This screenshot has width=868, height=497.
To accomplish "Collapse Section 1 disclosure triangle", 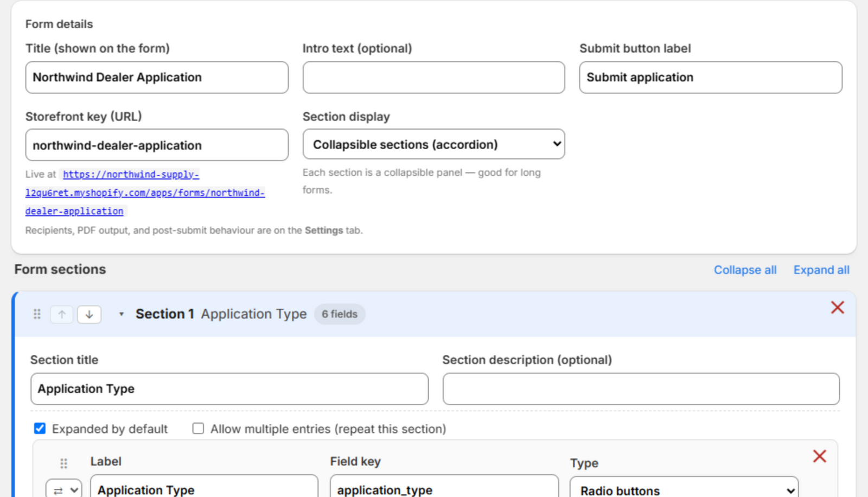I will coord(122,314).
